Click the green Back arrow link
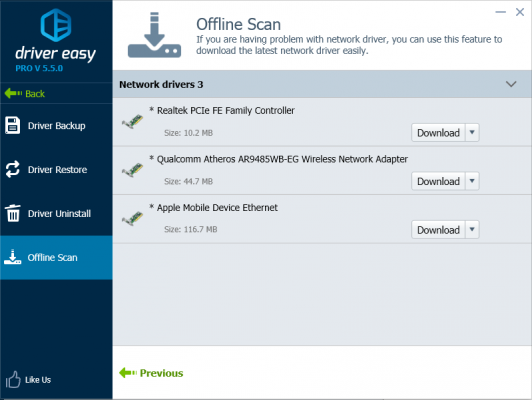The width and height of the screenshot is (532, 400). coord(25,93)
